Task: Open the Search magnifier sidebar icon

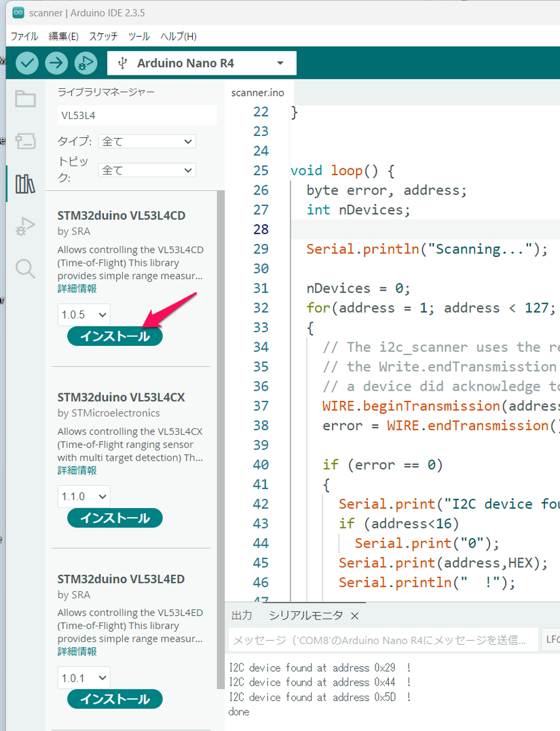Action: pos(25,269)
